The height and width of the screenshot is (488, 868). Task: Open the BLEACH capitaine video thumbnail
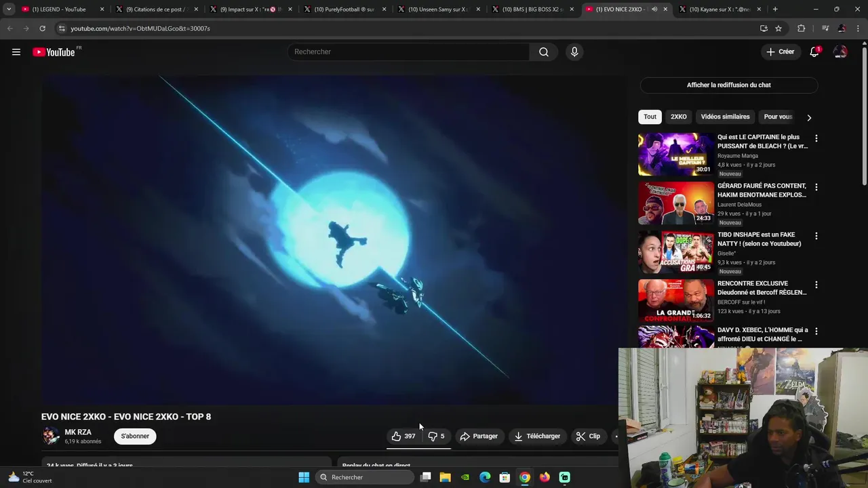[675, 154]
